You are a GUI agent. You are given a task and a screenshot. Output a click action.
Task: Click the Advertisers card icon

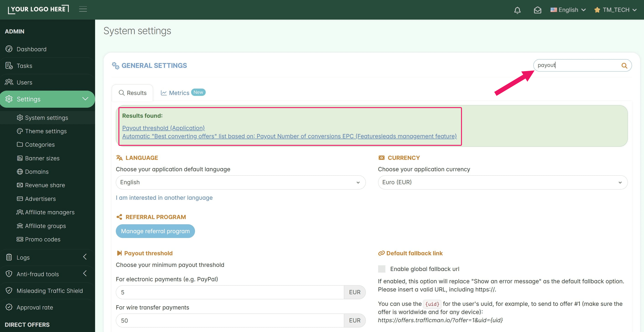point(20,199)
